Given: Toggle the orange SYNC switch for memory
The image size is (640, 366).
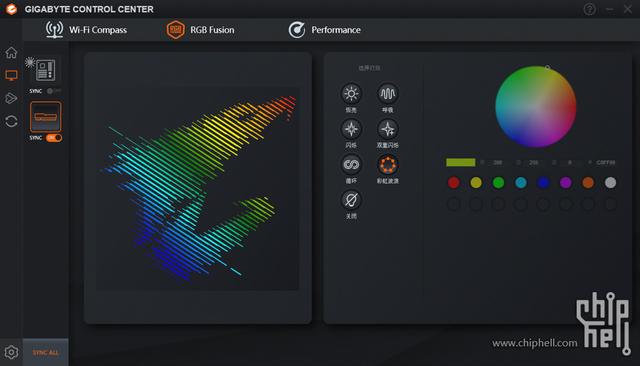Looking at the screenshot, I should (x=54, y=138).
